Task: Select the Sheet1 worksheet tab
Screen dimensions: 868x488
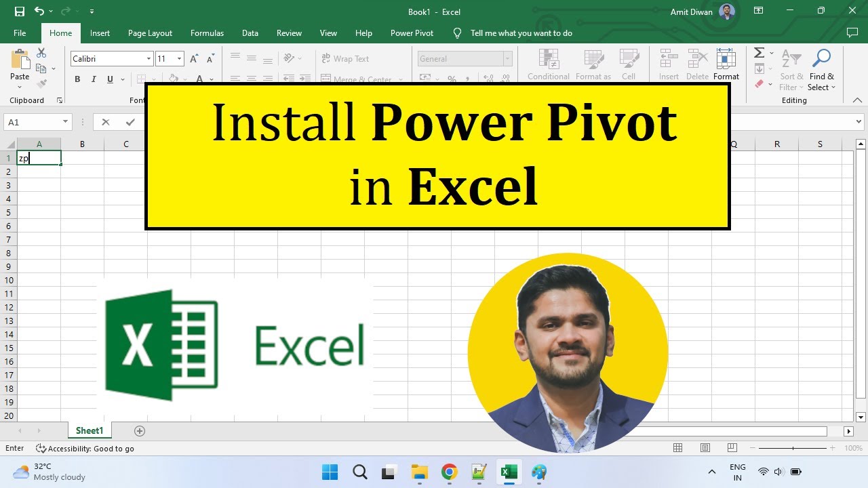Action: (x=90, y=431)
